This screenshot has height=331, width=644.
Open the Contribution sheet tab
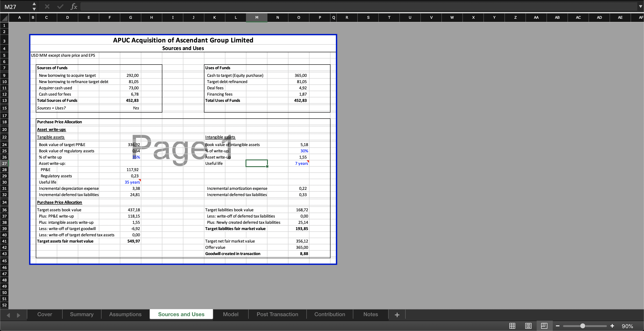pyautogui.click(x=330, y=314)
